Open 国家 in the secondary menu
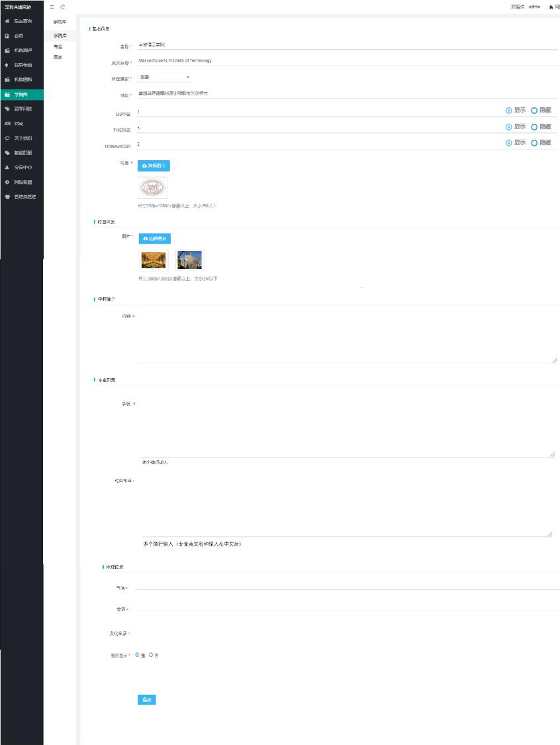Viewport: 560px width, 745px height. (60, 57)
